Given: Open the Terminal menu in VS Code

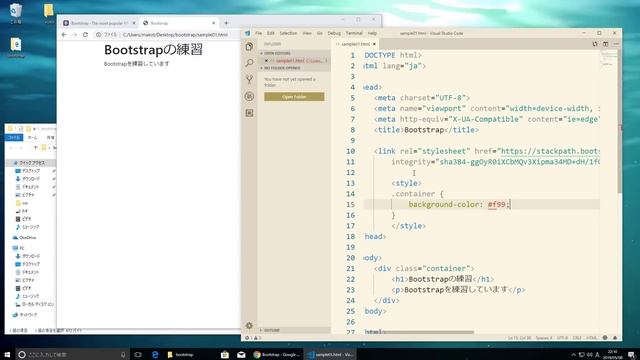Looking at the screenshot, I should pos(354,33).
